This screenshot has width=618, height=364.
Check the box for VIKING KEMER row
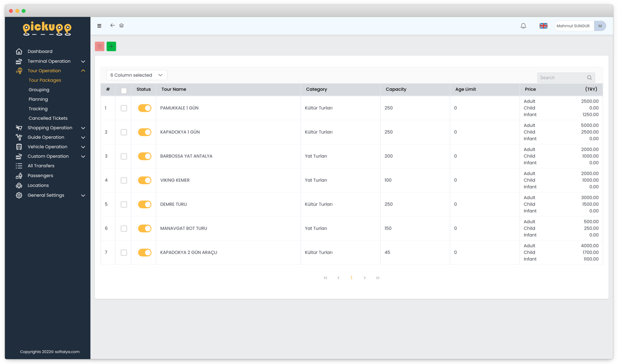coord(124,180)
